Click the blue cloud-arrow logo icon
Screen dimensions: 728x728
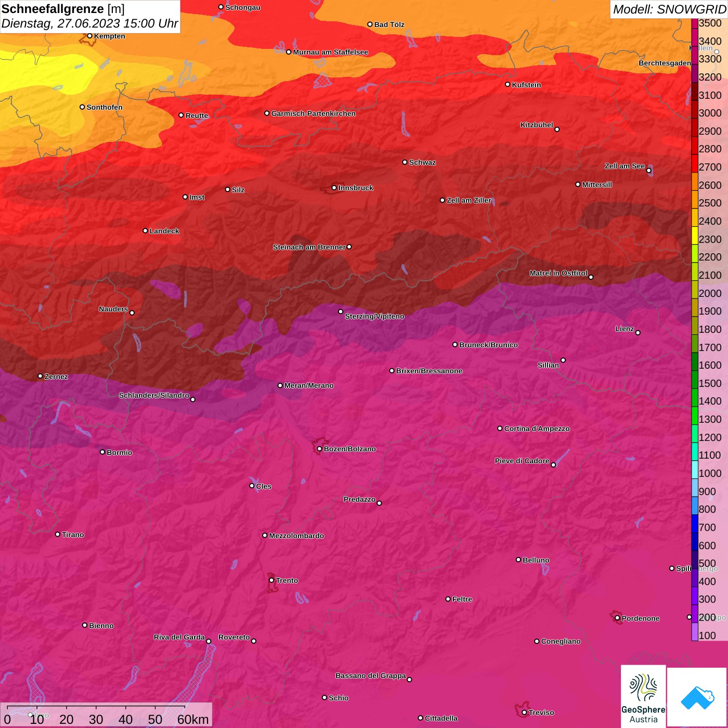[697, 697]
